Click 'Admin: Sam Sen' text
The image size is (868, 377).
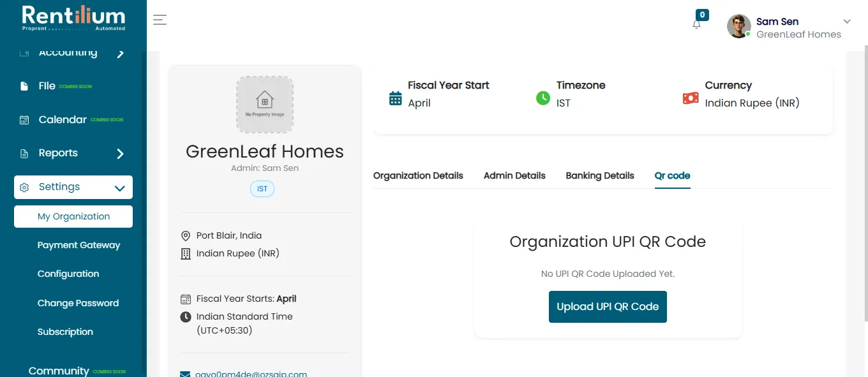[x=265, y=168]
